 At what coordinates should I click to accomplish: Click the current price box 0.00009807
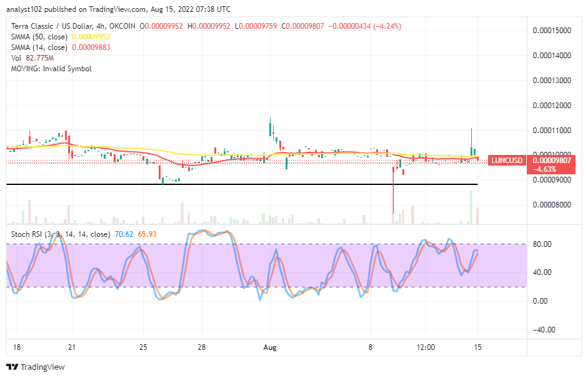(x=551, y=161)
